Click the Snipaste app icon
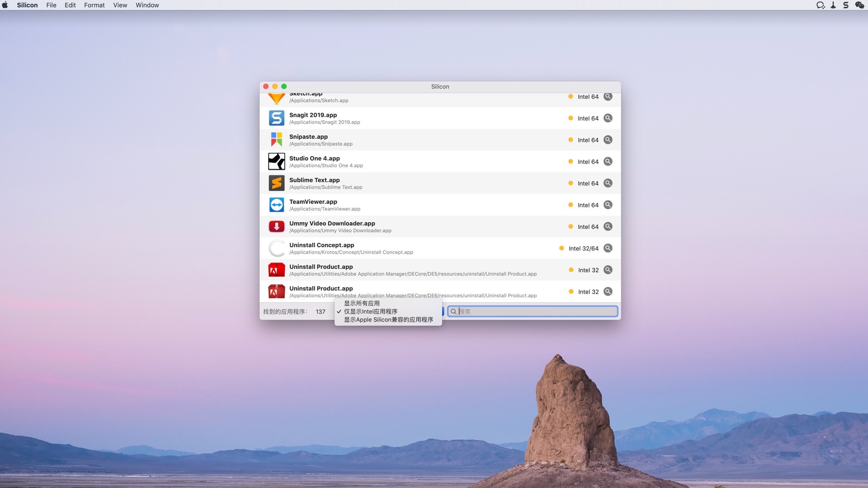The height and width of the screenshot is (488, 868). point(276,140)
